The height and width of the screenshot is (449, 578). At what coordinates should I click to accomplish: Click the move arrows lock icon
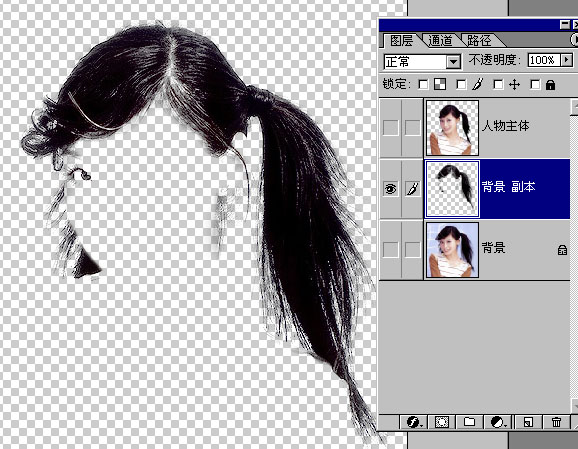(x=514, y=85)
